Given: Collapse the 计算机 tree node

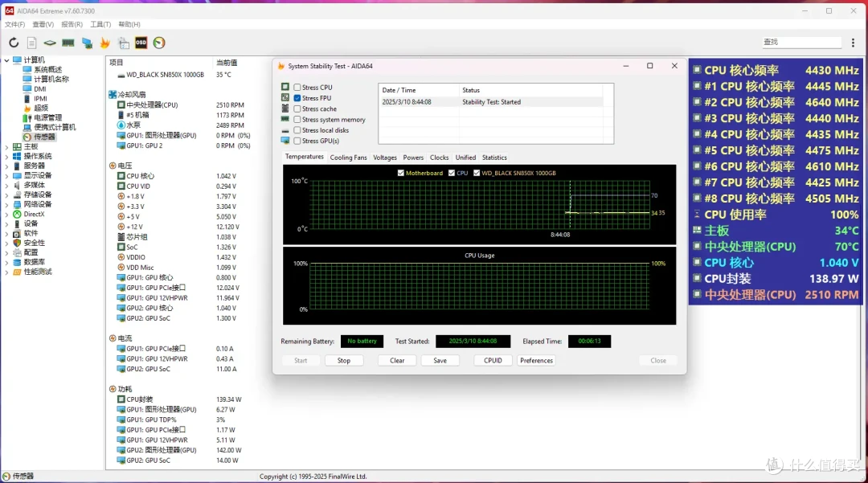Looking at the screenshot, I should (x=6, y=59).
